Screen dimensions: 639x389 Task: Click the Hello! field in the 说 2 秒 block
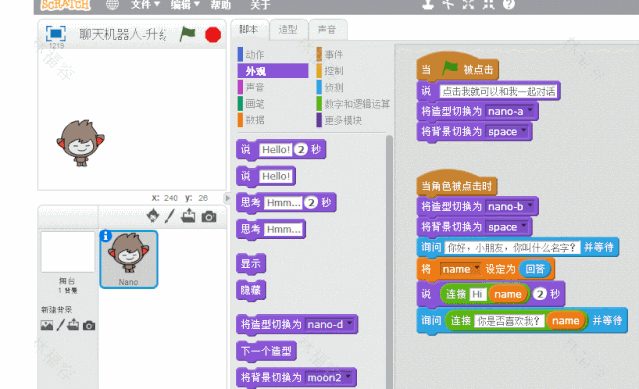click(275, 149)
